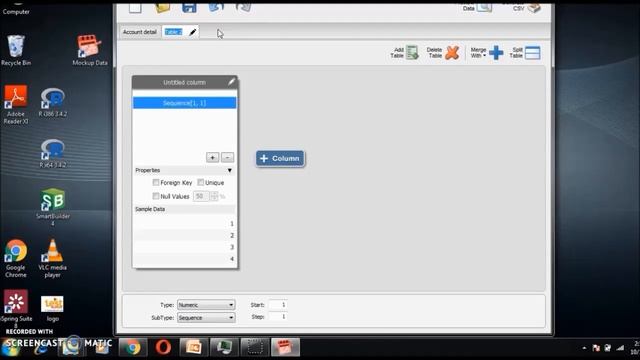The height and width of the screenshot is (360, 640).
Task: Open the Type dropdown showing Numeric
Action: 206,305
